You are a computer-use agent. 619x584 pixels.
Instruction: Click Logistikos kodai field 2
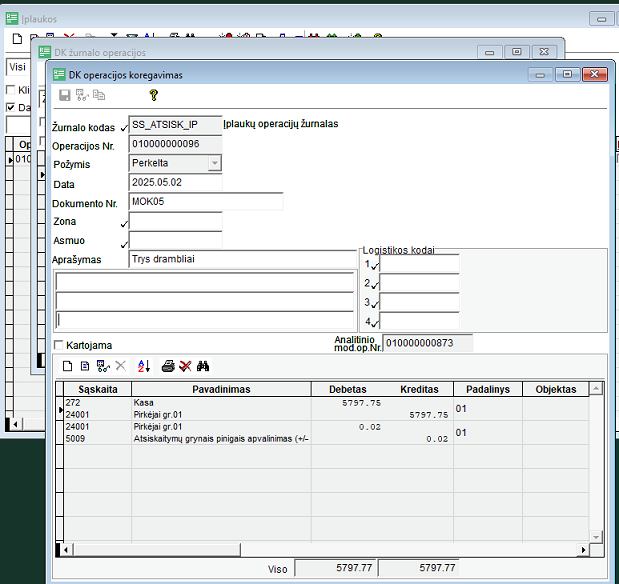(419, 283)
